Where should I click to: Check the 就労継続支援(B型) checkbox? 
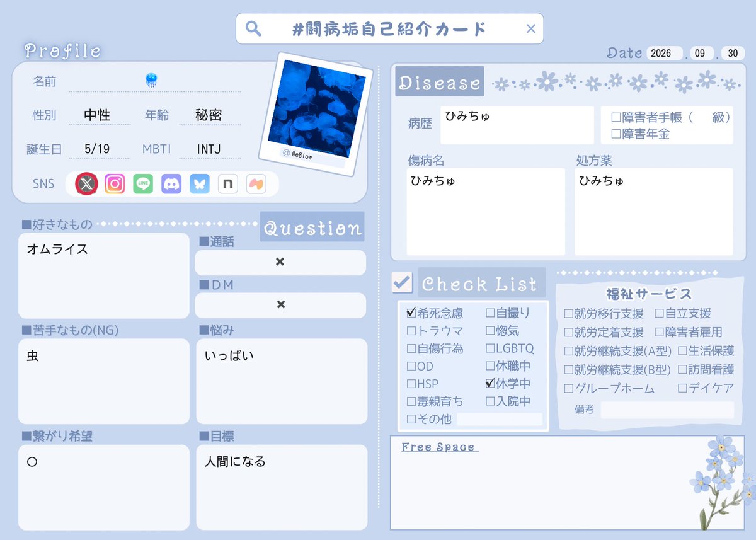568,370
